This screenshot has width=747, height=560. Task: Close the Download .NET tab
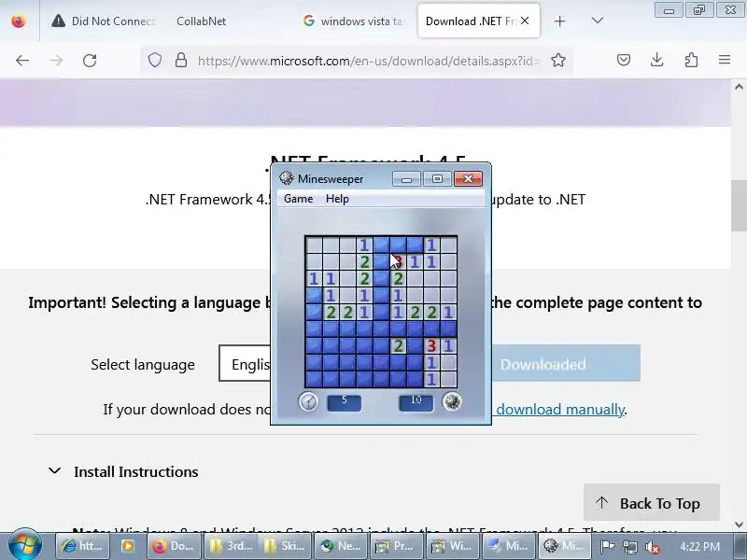pyautogui.click(x=525, y=21)
